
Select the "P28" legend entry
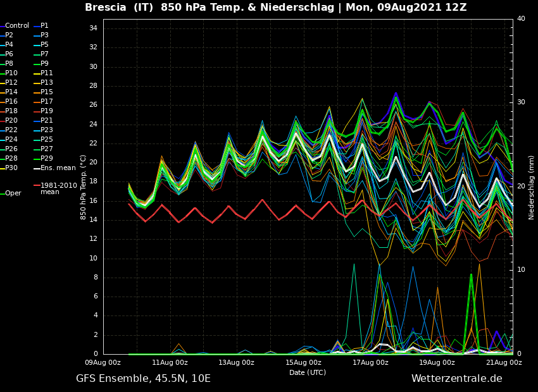9,158
